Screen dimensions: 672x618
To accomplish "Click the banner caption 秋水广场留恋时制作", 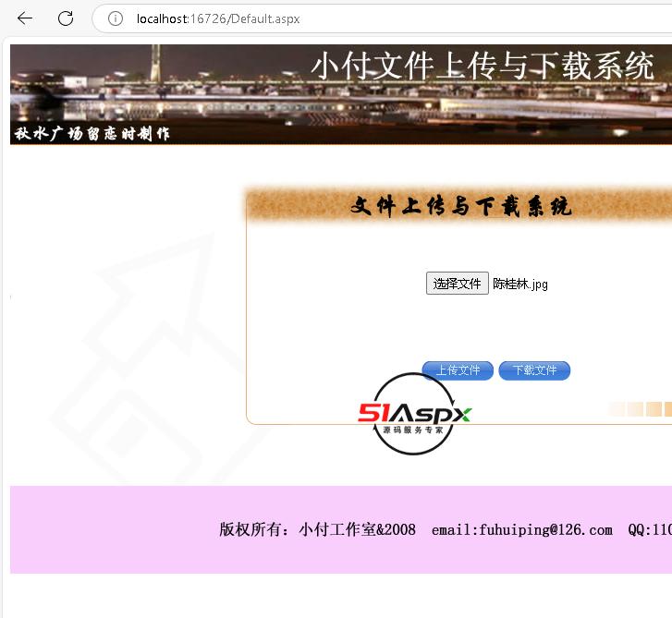I will click(x=92, y=133).
